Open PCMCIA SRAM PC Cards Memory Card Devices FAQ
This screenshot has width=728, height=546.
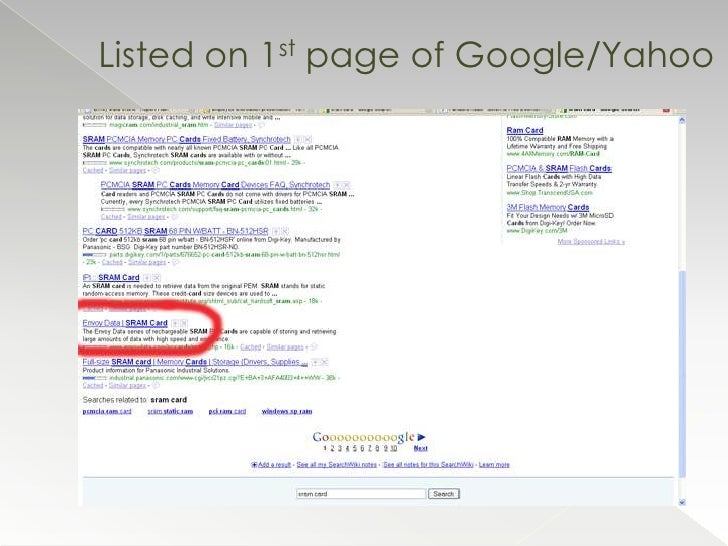[215, 185]
